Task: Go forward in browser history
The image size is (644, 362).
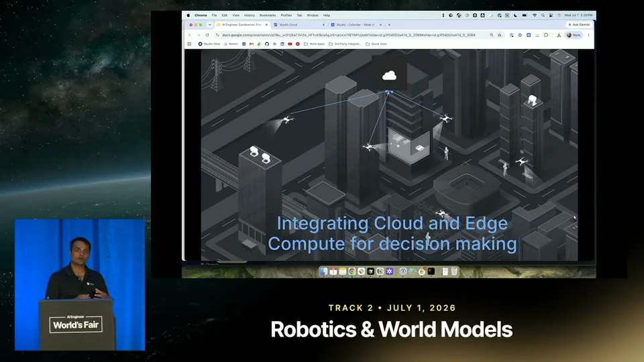Action: click(x=199, y=35)
